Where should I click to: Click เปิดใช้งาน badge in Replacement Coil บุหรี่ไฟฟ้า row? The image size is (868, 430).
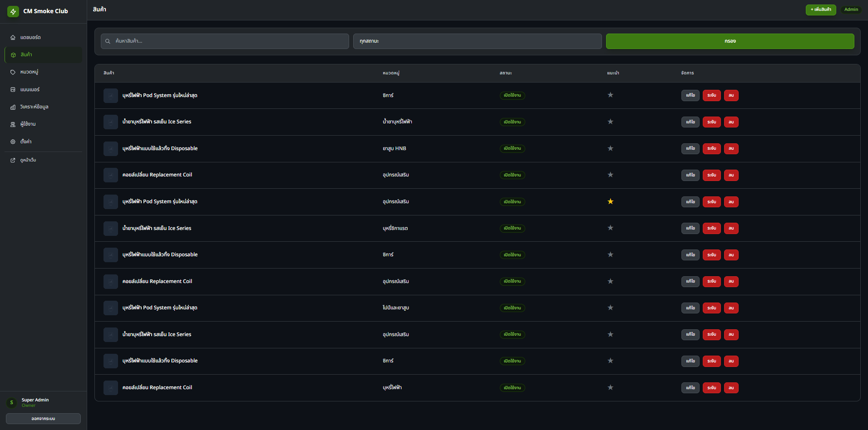pos(513,388)
